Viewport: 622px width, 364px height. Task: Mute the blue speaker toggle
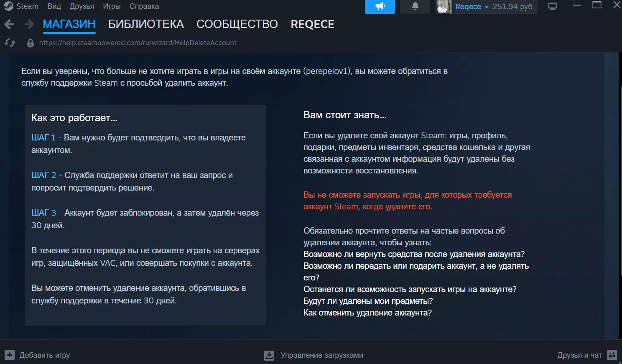[379, 7]
